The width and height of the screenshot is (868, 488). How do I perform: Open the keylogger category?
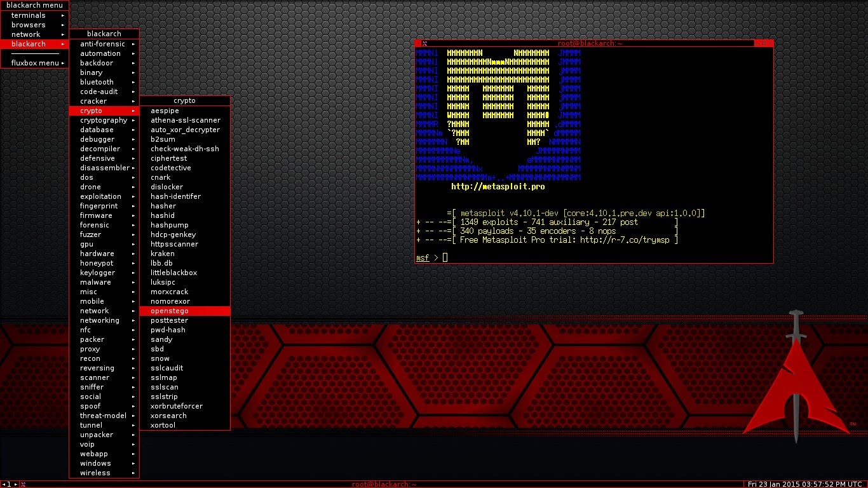104,273
